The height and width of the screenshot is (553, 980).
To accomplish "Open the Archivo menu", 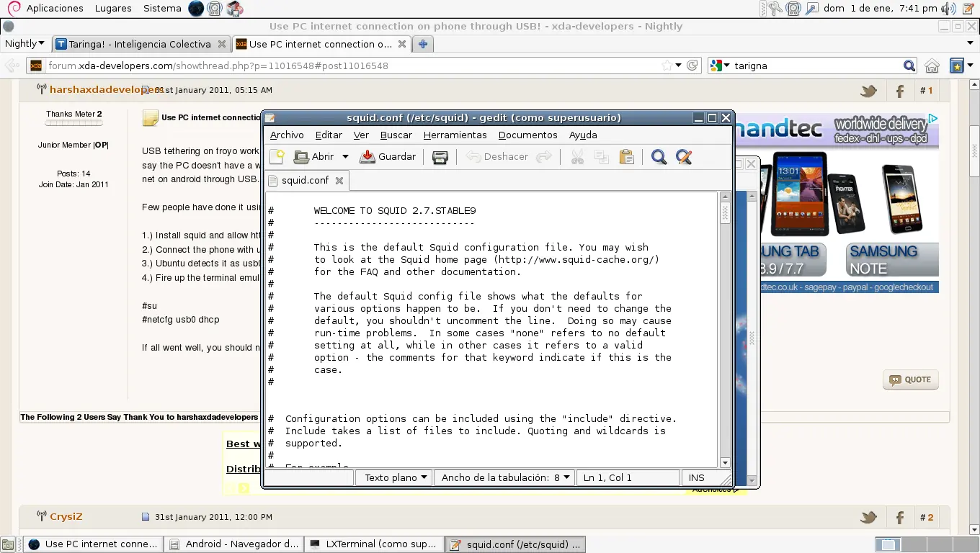I will pyautogui.click(x=287, y=135).
